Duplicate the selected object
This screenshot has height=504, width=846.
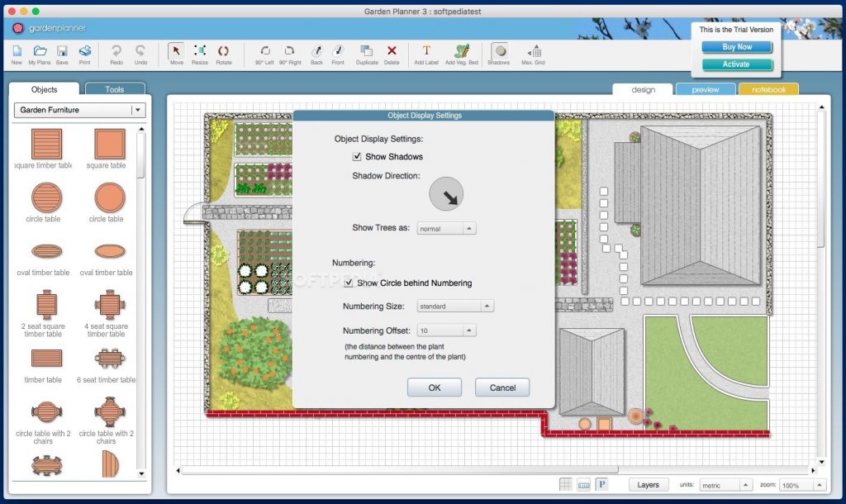[365, 51]
